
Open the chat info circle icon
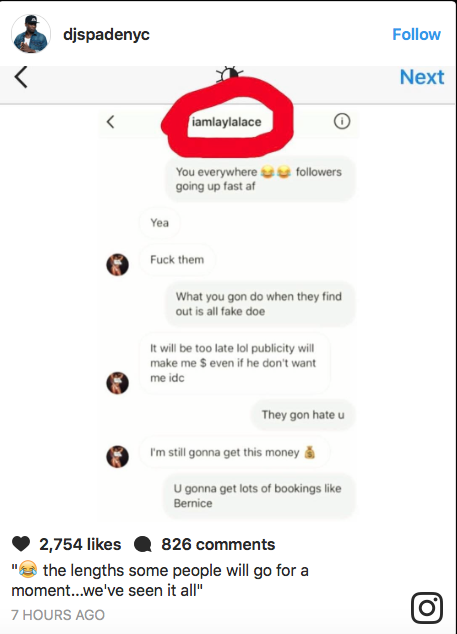click(342, 121)
